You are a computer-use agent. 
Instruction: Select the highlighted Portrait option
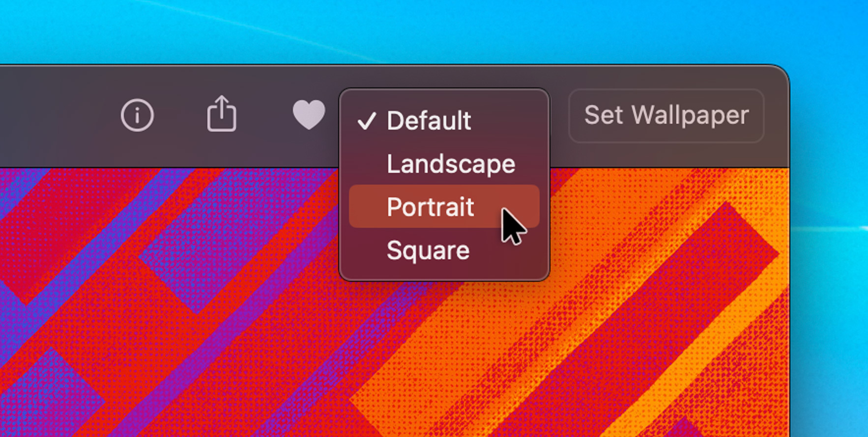430,207
